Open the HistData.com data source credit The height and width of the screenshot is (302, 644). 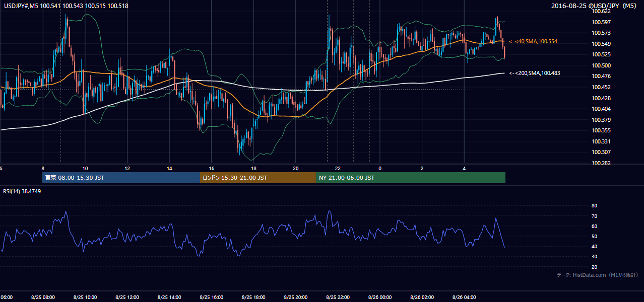pyautogui.click(x=598, y=275)
